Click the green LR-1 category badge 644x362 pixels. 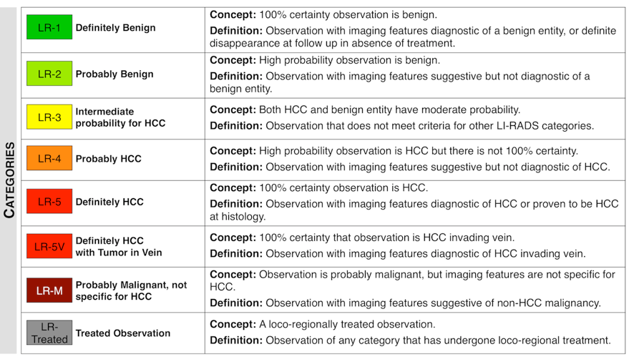coord(49,28)
